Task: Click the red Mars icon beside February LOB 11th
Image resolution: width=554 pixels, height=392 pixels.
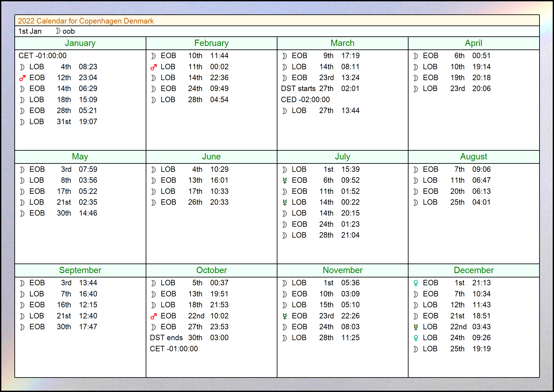Action: pos(154,67)
